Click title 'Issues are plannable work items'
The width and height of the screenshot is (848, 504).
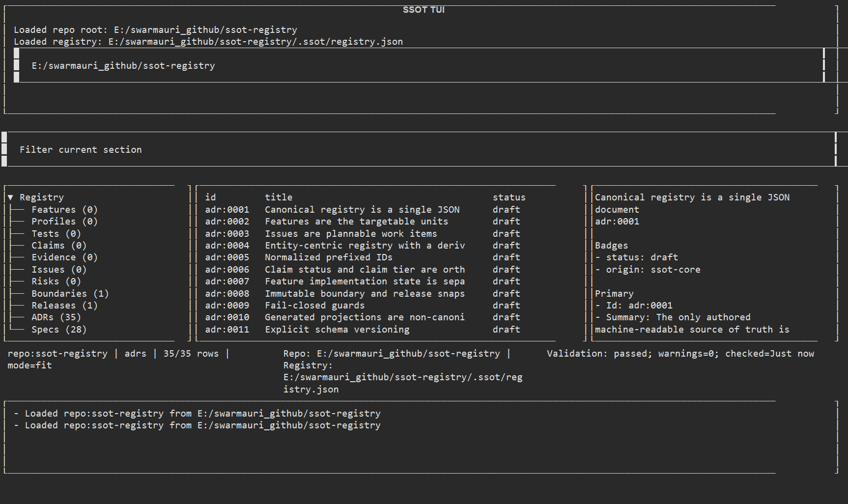[351, 234]
